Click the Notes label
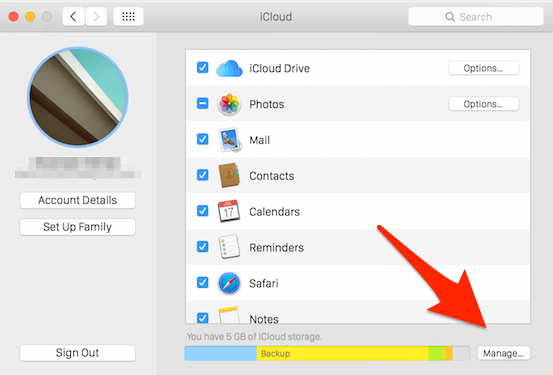The width and height of the screenshot is (553, 375). coord(264,319)
